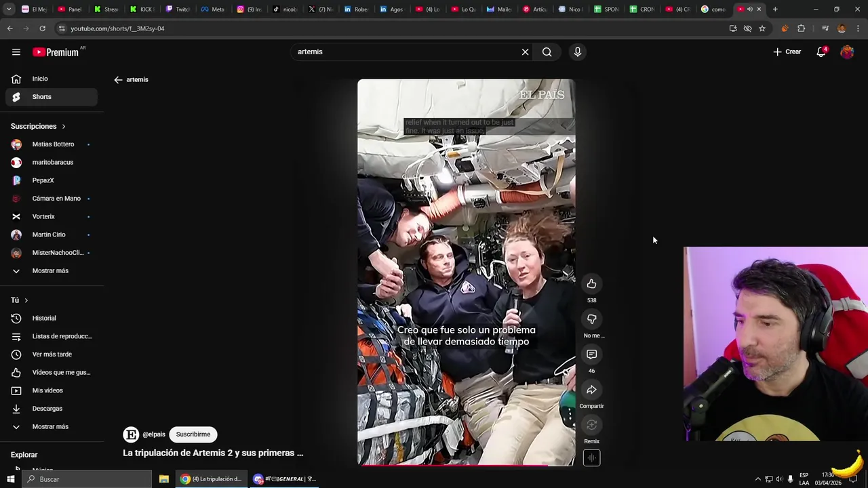Start voice search with the microphone
The height and width of the screenshot is (488, 868).
click(578, 52)
